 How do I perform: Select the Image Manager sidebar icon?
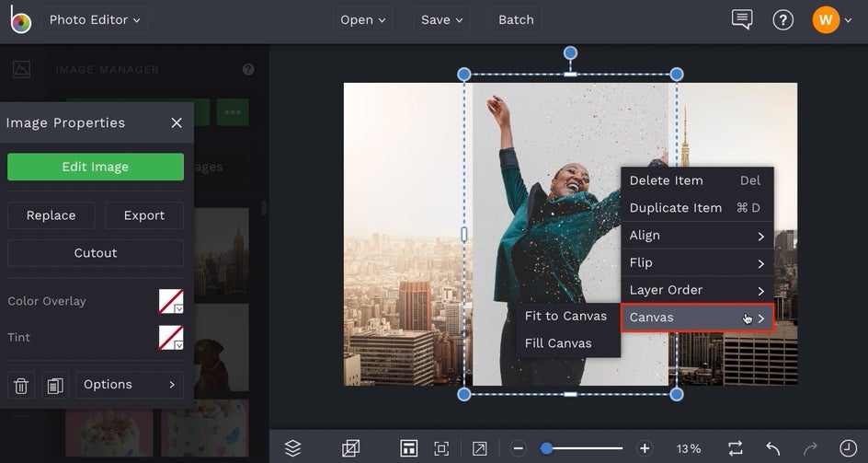click(x=21, y=69)
